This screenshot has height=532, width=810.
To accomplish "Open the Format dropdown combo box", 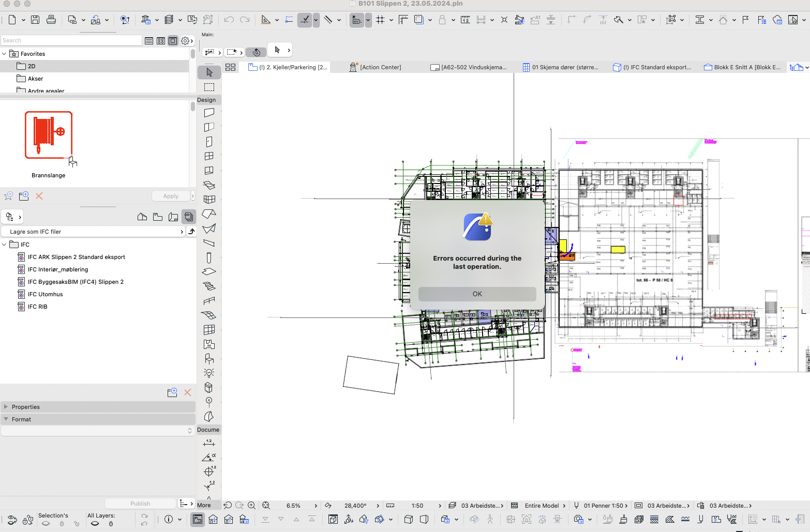I will pyautogui.click(x=98, y=431).
